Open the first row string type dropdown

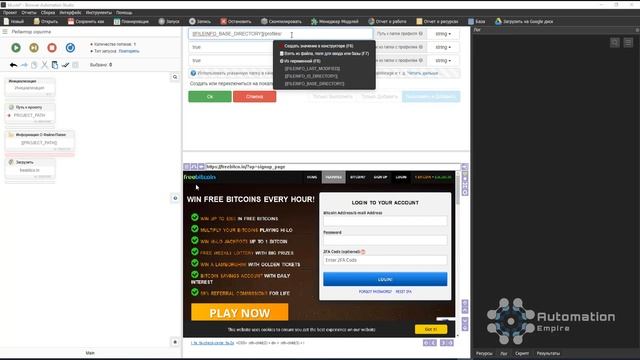(443, 34)
